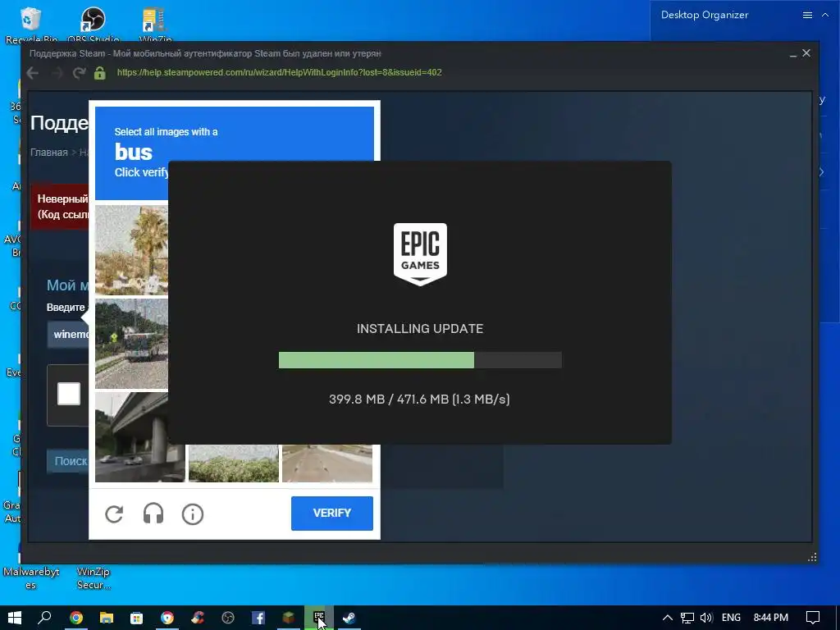Click the Поиск button
Screen dimensions: 840x630
click(68, 461)
